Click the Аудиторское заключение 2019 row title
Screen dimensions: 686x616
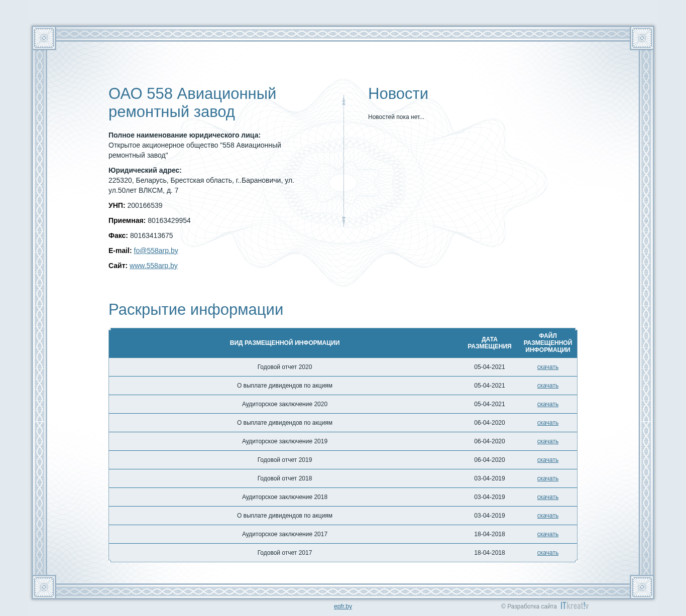pyautogui.click(x=285, y=441)
